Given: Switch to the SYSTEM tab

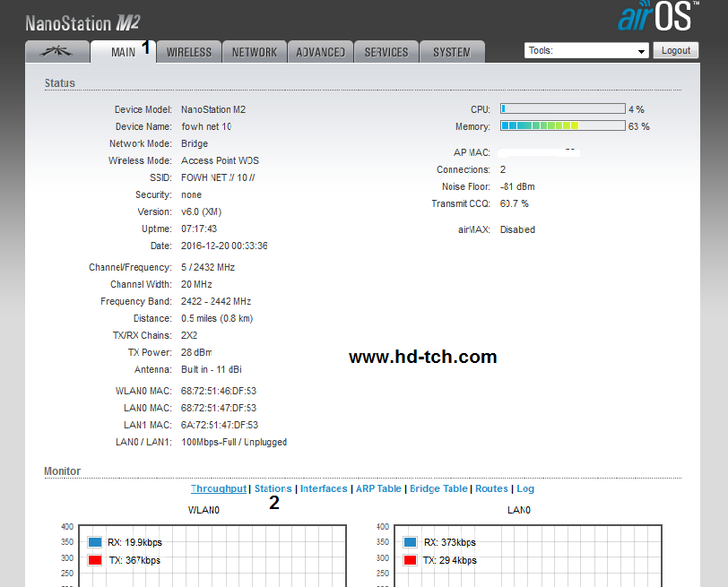Looking at the screenshot, I should [x=452, y=52].
